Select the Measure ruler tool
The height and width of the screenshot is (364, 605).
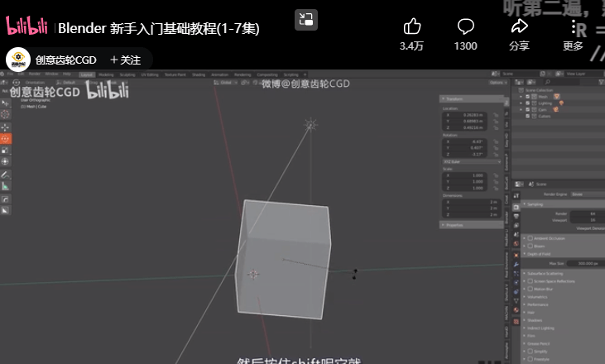tap(6, 186)
